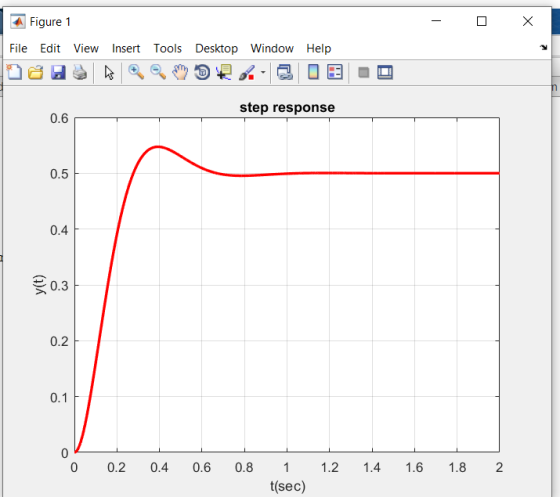Click the Show Plot Tools and Dock icon
560x497 pixels.
385,72
